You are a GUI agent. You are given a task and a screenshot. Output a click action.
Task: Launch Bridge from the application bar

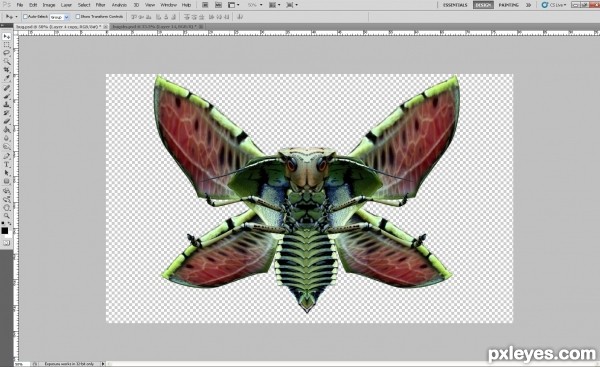pyautogui.click(x=205, y=5)
